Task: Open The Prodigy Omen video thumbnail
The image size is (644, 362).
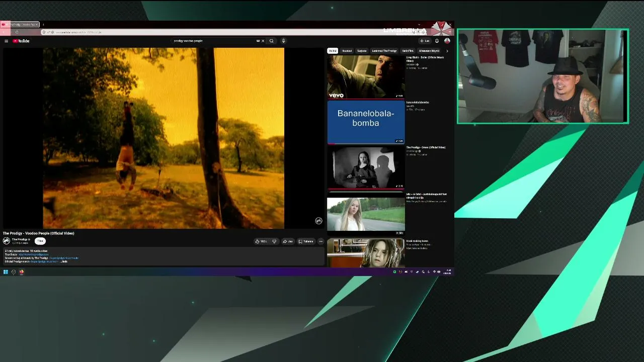Action: pos(366,168)
